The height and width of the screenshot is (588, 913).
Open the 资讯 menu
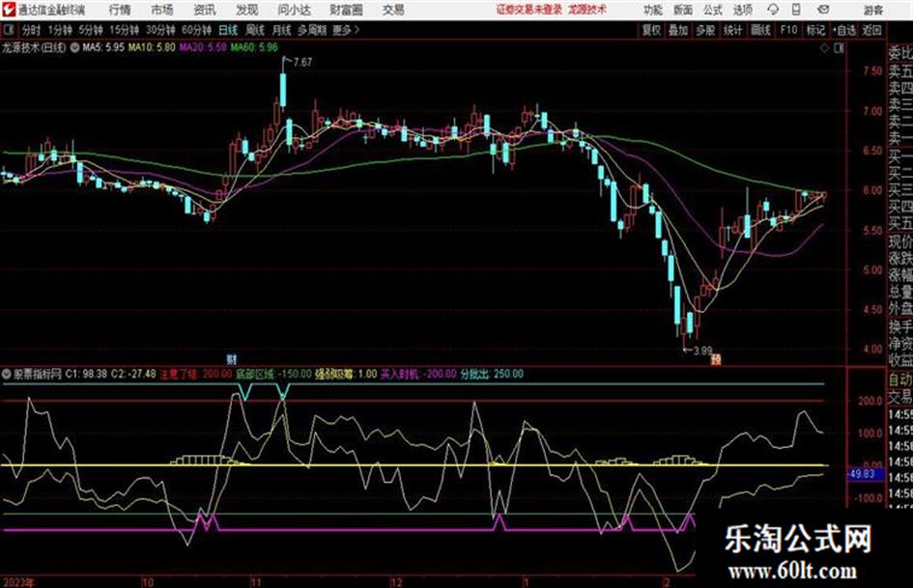[x=205, y=10]
